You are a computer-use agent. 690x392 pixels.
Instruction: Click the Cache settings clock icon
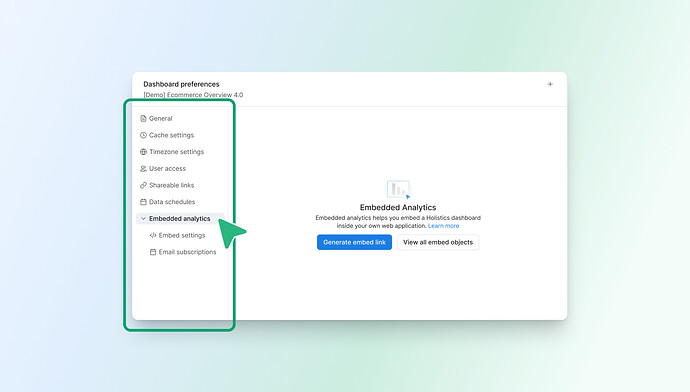tap(143, 135)
